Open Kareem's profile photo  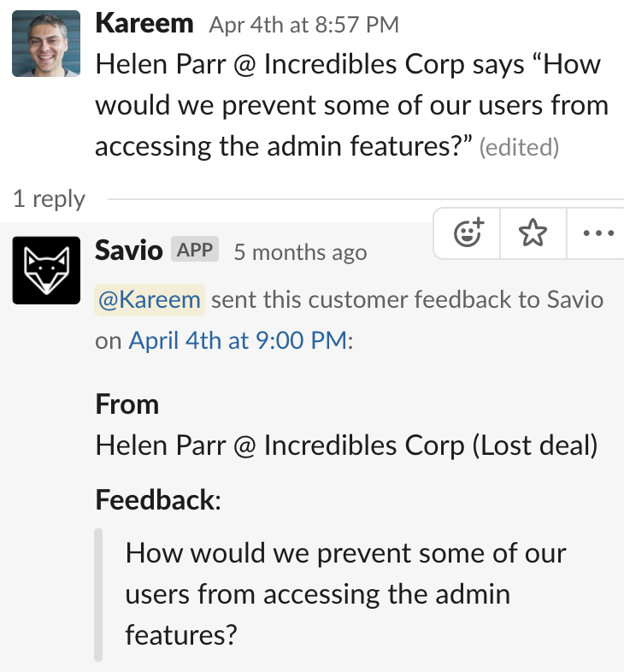46,44
